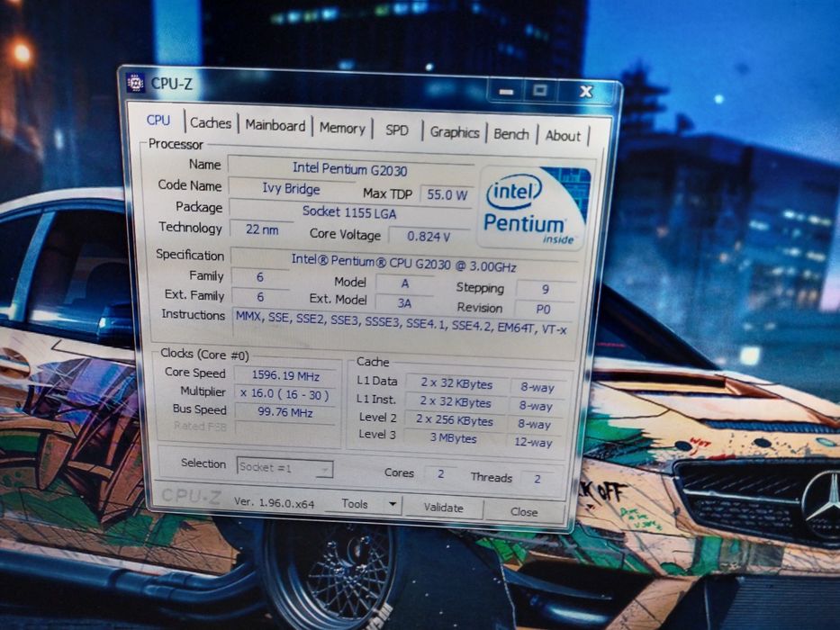Click the Revision value P0
Image resolution: width=840 pixels, height=630 pixels.
[x=543, y=309]
